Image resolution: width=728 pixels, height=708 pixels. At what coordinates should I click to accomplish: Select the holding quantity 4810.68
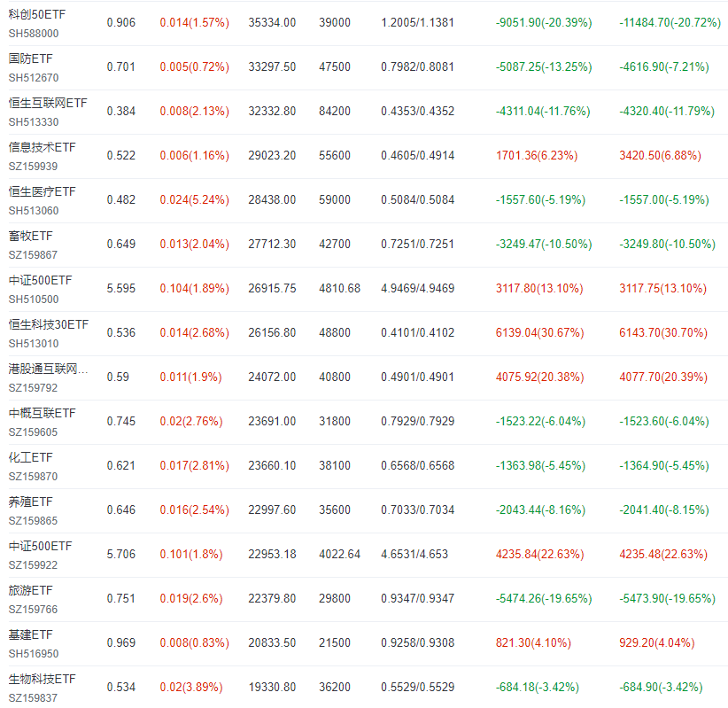340,289
